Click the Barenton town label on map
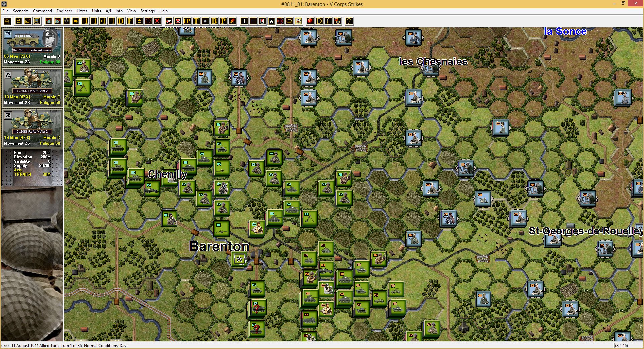 click(x=219, y=246)
